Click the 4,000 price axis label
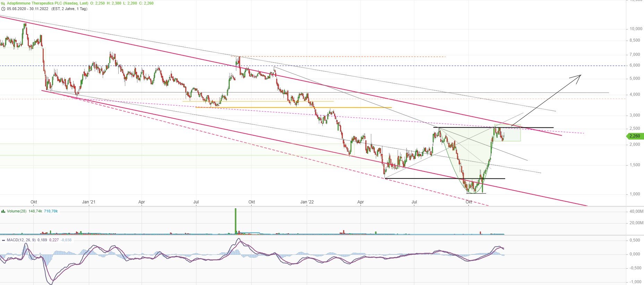 tap(635, 94)
